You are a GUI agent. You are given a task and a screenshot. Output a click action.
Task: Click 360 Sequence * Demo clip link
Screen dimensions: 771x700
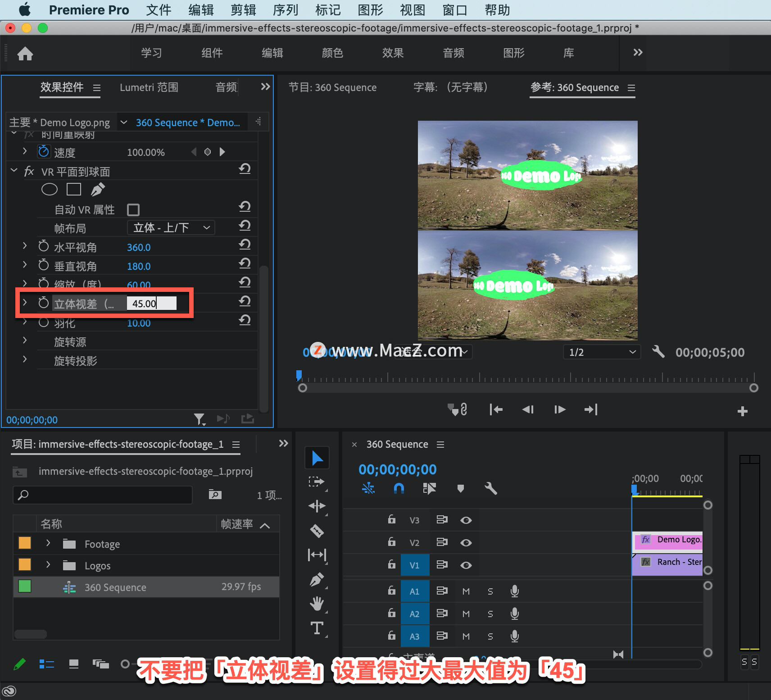(188, 123)
